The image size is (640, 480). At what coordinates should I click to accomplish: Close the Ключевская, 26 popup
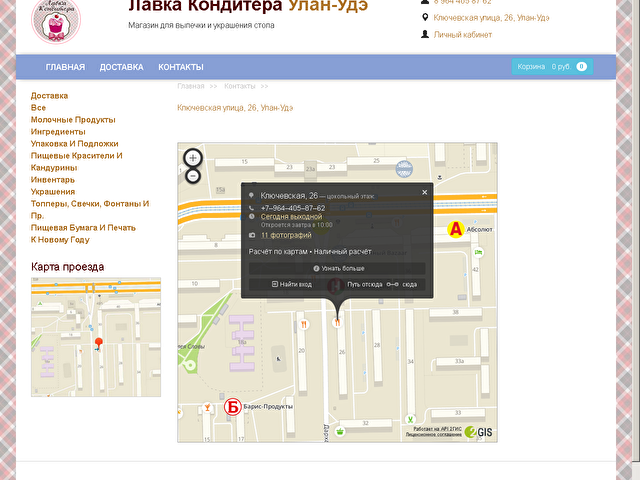(x=424, y=192)
